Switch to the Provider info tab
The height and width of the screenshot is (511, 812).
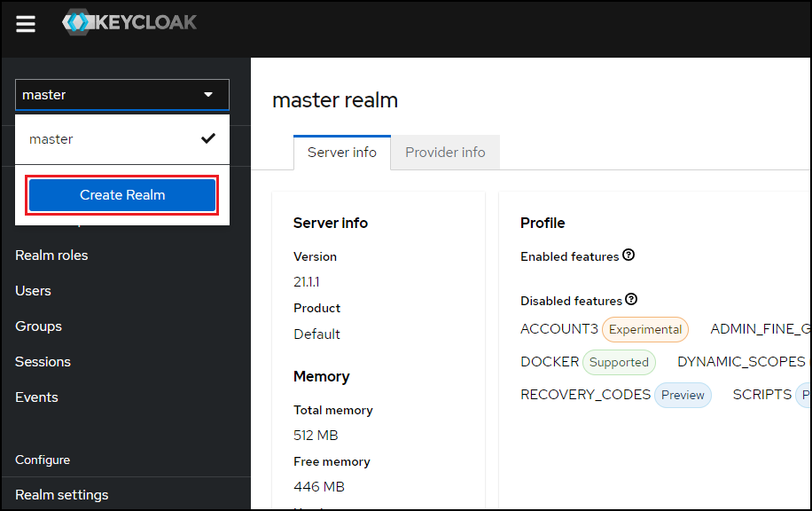click(445, 153)
